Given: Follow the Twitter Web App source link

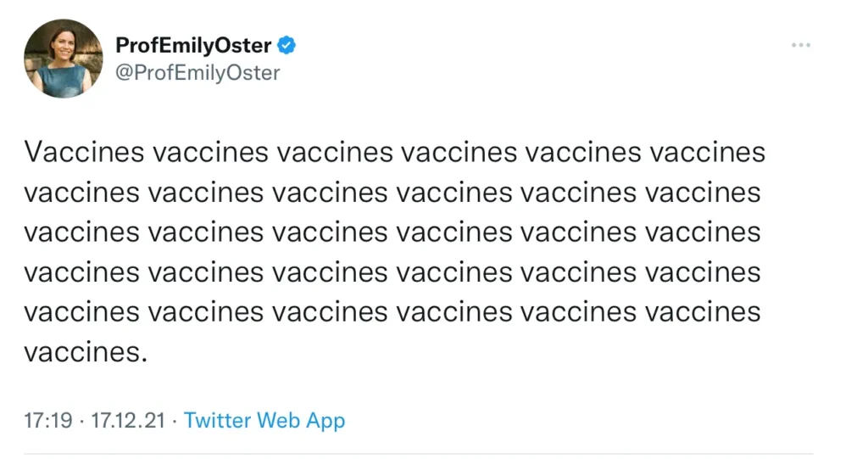Looking at the screenshot, I should coord(264,420).
